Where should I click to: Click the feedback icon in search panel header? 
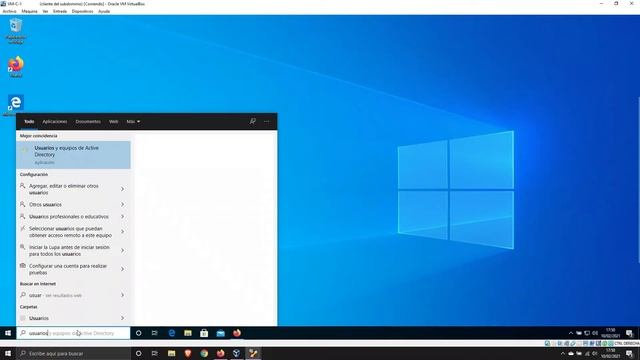[253, 121]
